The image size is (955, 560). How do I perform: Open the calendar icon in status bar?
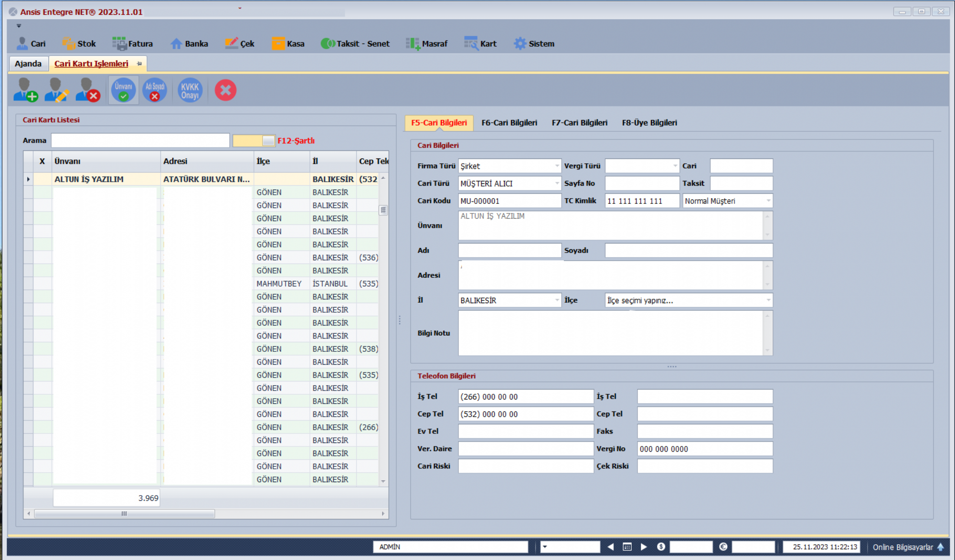pos(627,547)
